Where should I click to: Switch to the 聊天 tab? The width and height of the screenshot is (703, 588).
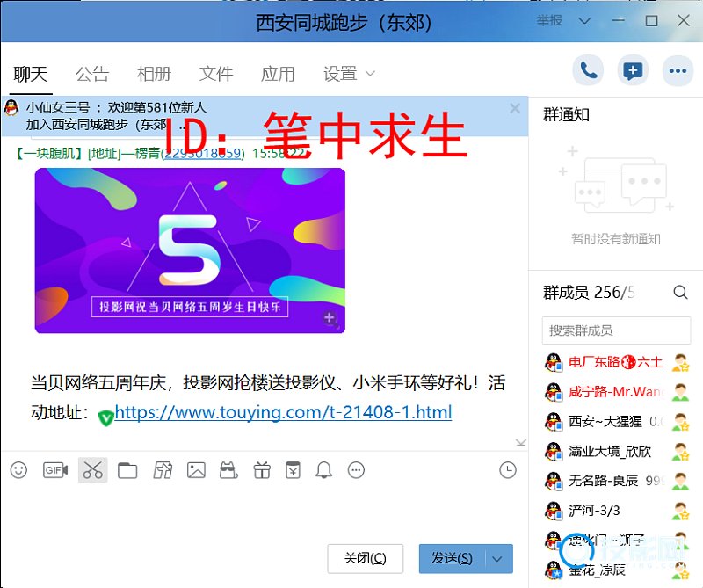[x=31, y=74]
